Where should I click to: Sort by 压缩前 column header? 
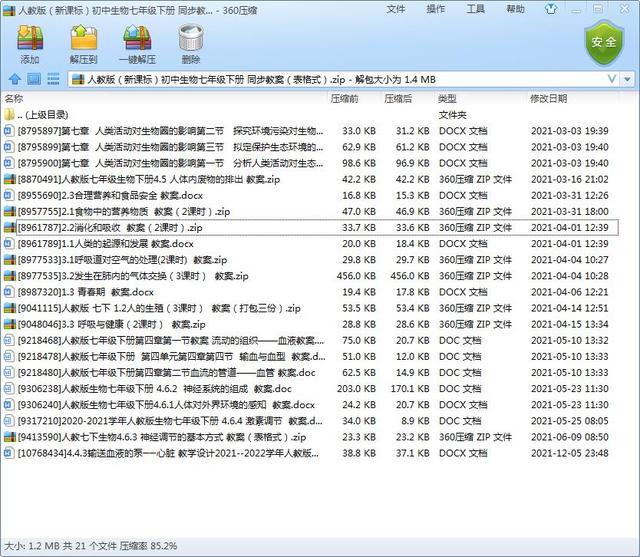coord(354,98)
